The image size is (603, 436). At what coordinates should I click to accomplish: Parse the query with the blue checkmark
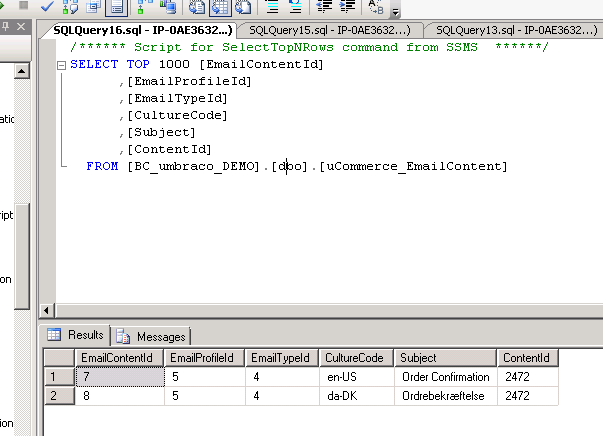[47, 7]
